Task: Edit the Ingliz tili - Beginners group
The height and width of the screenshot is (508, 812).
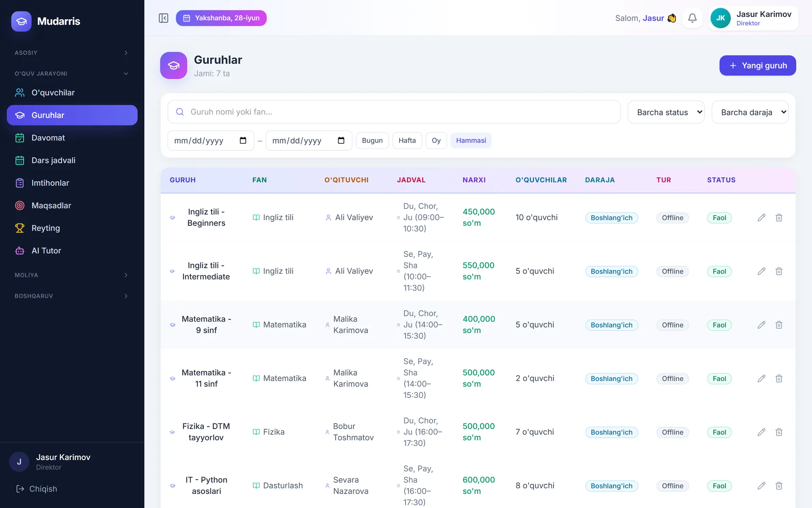Action: pyautogui.click(x=761, y=218)
